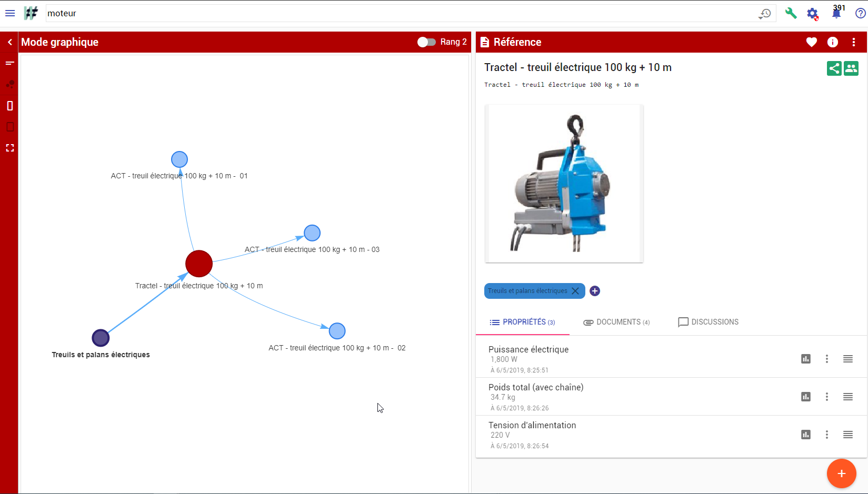Viewport: 868px width, 494px height.
Task: Open the search history icon
Action: [x=765, y=14]
